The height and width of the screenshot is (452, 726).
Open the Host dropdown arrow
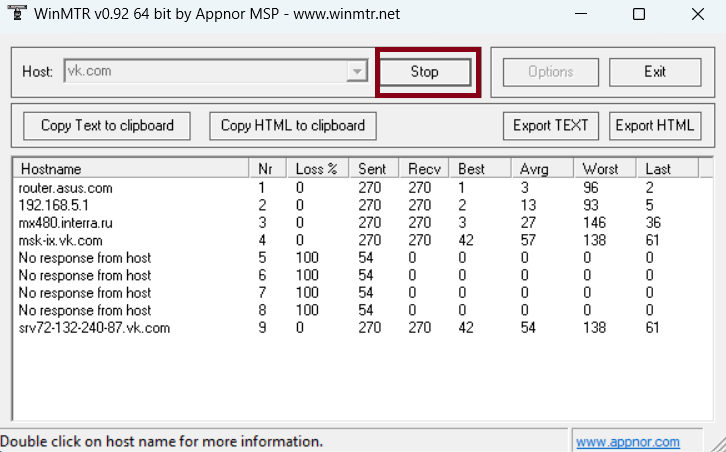click(x=356, y=72)
